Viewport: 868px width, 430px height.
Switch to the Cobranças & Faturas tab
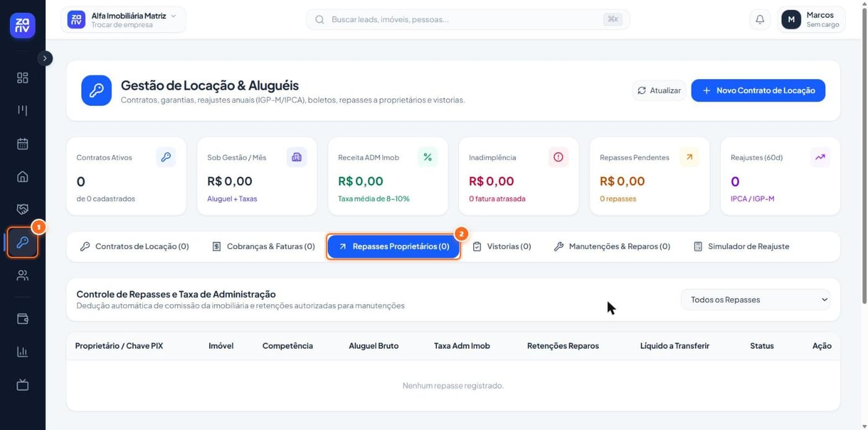pyautogui.click(x=263, y=247)
